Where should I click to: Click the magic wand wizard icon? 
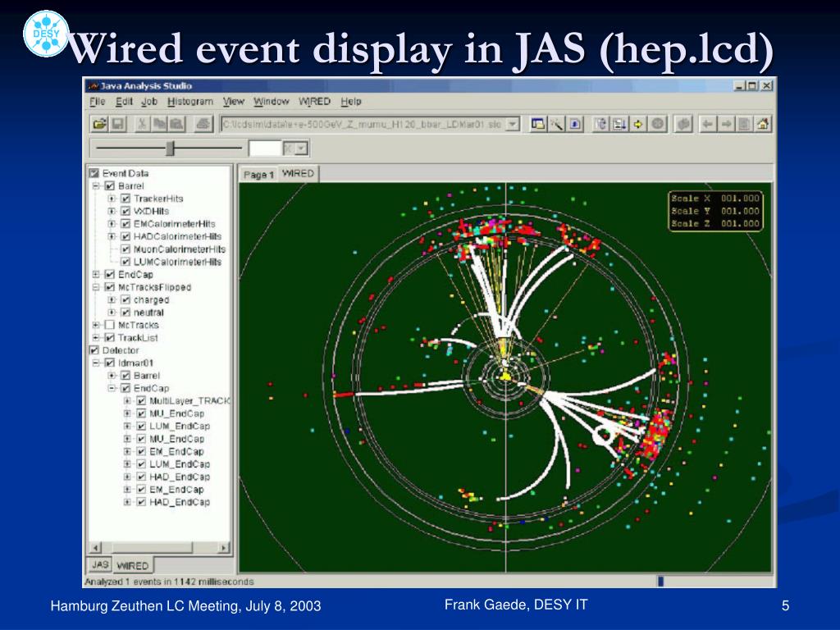coord(556,125)
